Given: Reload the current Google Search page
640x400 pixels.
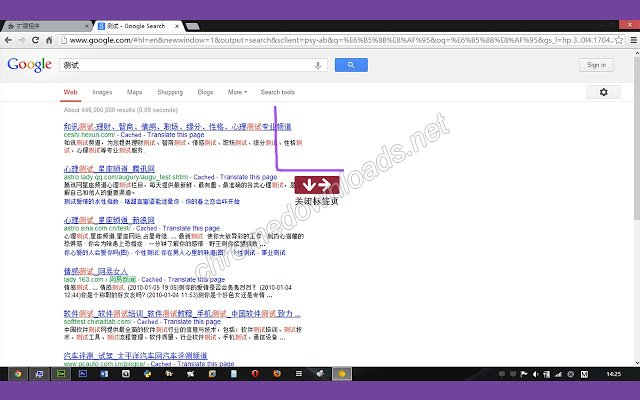Looking at the screenshot, I should point(36,40).
